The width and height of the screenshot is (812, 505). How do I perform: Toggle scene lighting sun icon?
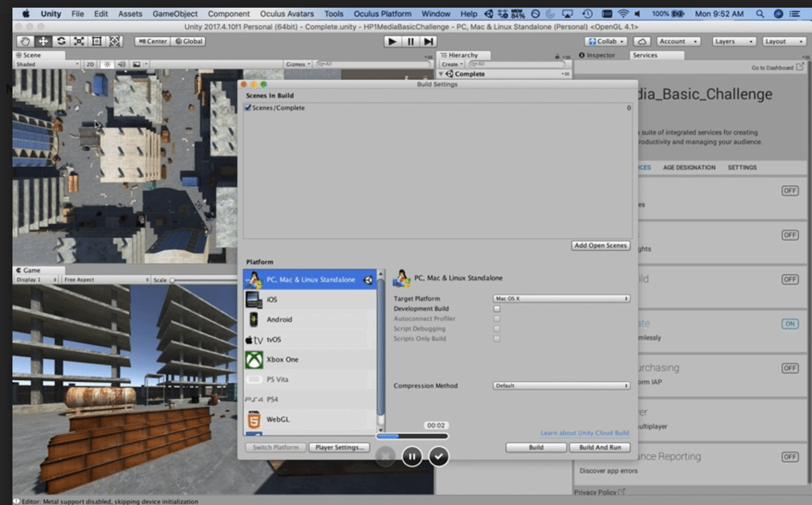[107, 64]
